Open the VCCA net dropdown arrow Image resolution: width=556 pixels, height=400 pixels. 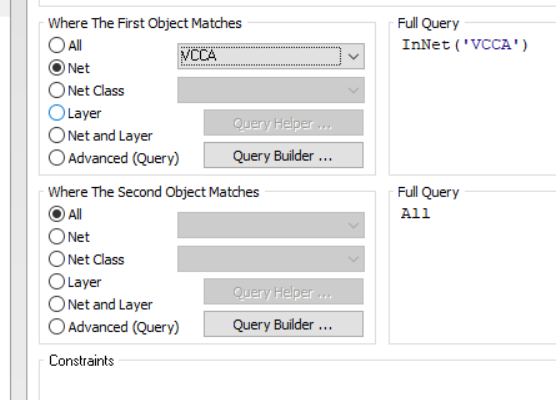click(x=353, y=56)
